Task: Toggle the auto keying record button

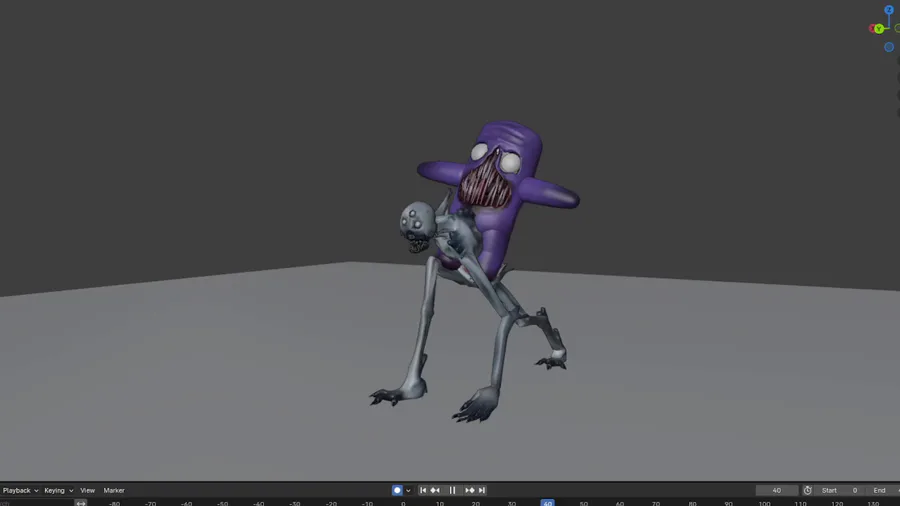Action: click(x=397, y=491)
